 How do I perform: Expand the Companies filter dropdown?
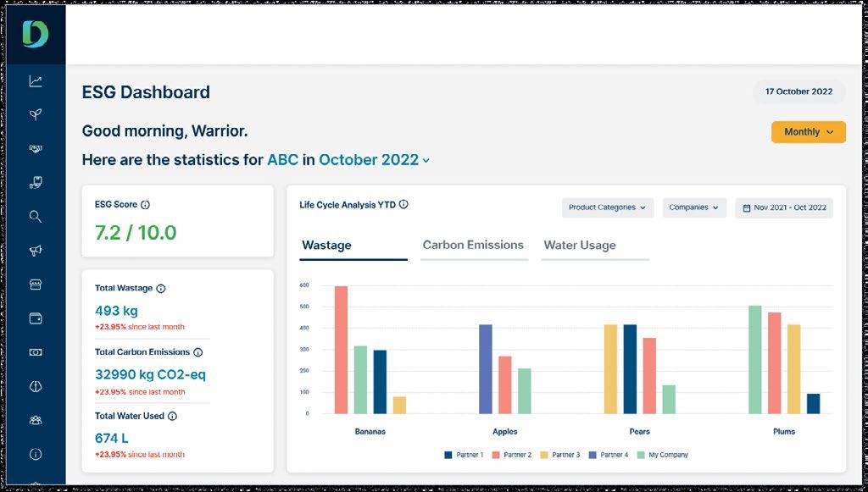tap(693, 207)
